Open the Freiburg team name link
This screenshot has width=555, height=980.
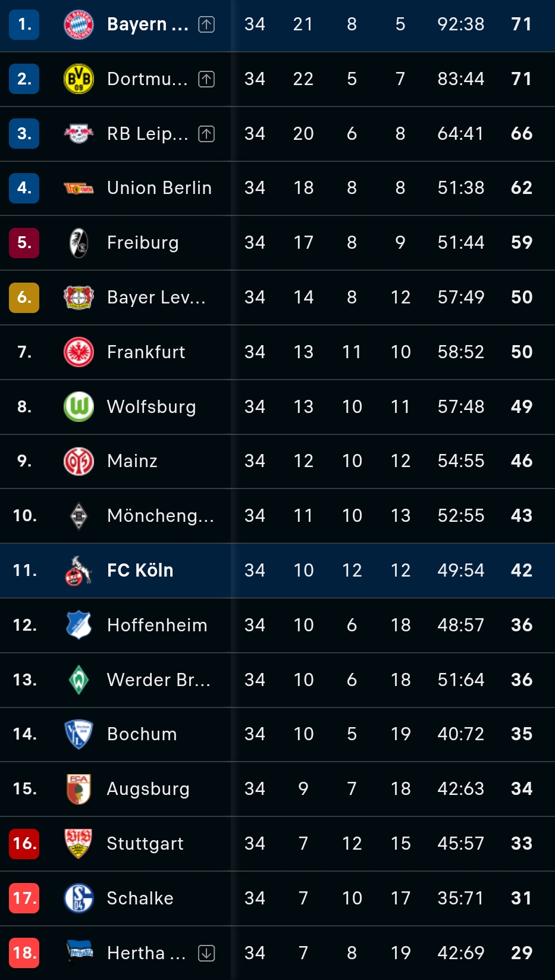(143, 243)
